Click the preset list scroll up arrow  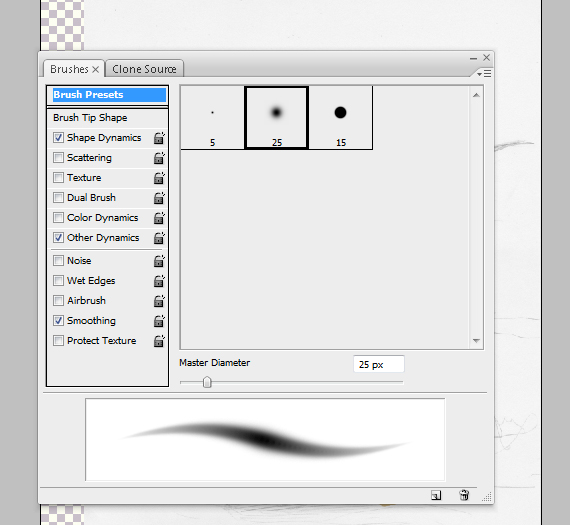476,95
